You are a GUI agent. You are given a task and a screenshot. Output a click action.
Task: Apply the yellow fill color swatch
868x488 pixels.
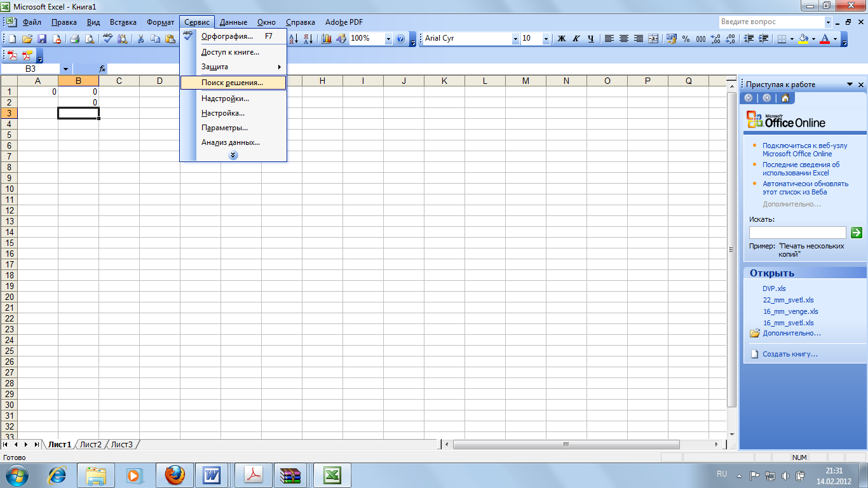(x=803, y=39)
